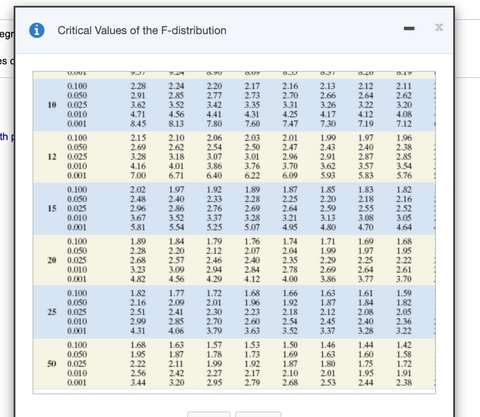Select the bold row label 12
Viewport: 480px width, 417px height.
tap(52, 157)
